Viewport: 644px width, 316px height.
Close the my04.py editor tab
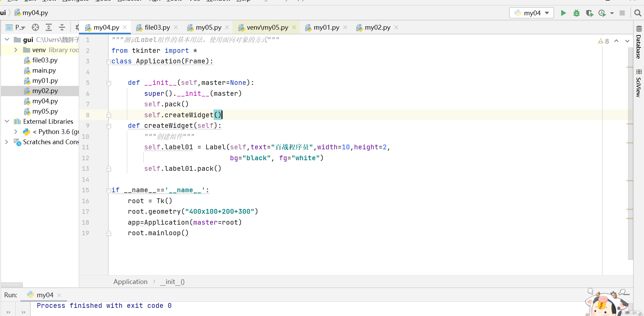(x=125, y=27)
